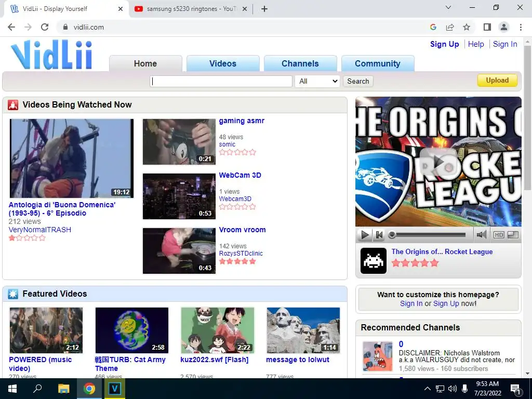Switch to the Community tab
Screen dimensions: 532x399
(378, 63)
